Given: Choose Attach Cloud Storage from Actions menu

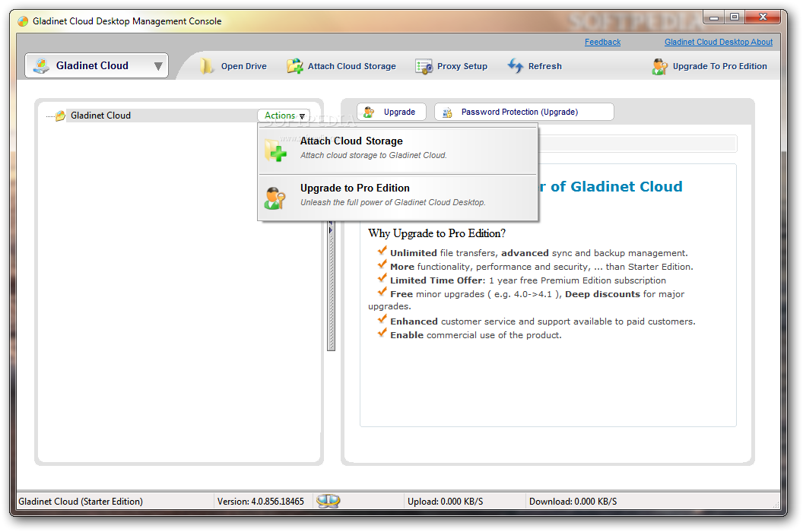Looking at the screenshot, I should (x=398, y=149).
